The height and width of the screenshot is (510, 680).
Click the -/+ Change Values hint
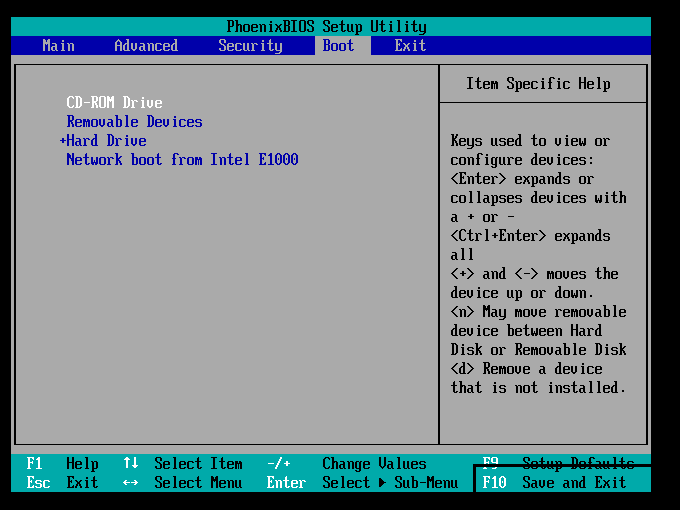[x=347, y=464]
